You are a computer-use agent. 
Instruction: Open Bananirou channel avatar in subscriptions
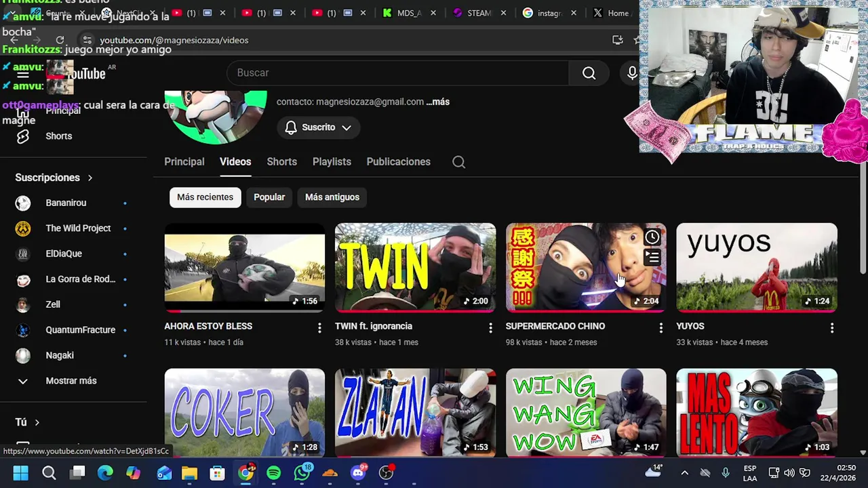tap(23, 203)
